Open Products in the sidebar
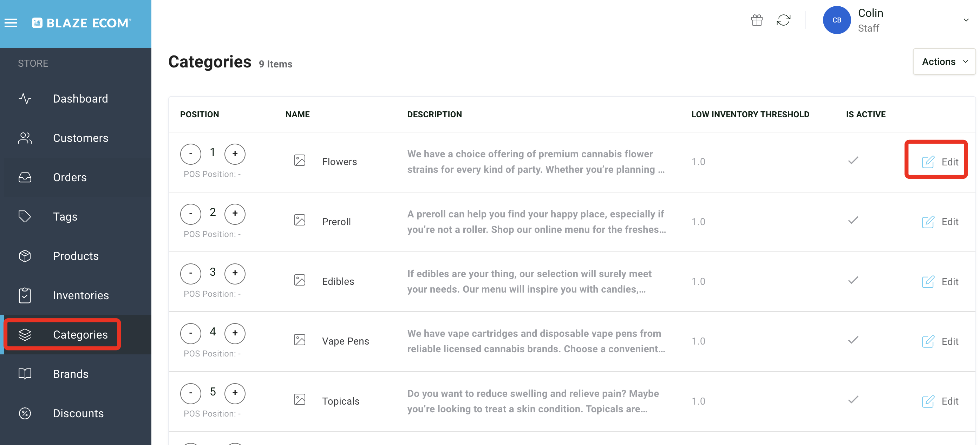 tap(76, 256)
